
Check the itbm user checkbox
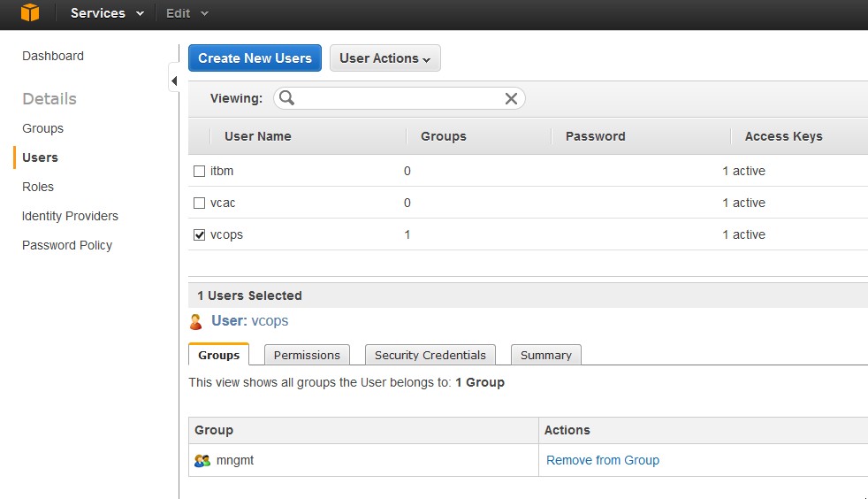click(199, 171)
